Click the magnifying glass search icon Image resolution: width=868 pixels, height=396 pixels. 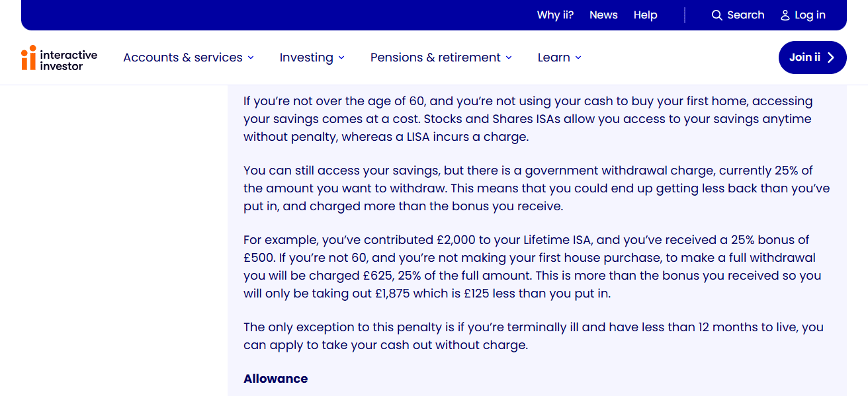pyautogui.click(x=716, y=15)
